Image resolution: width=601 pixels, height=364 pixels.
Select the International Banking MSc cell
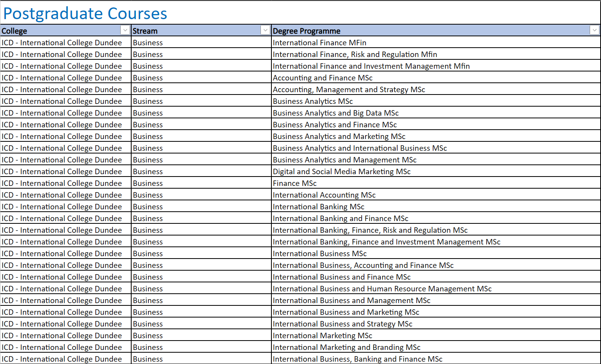436,207
